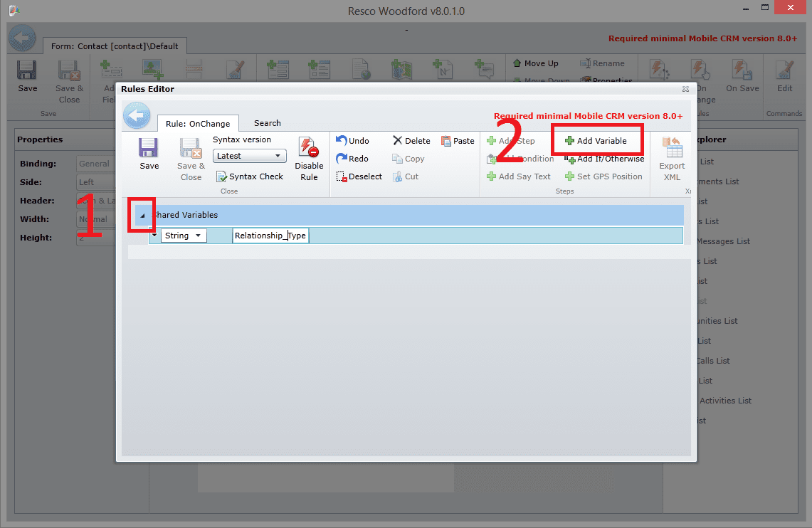Open the On Change rule from the ribbon
This screenshot has height=528, width=812.
tap(701, 82)
